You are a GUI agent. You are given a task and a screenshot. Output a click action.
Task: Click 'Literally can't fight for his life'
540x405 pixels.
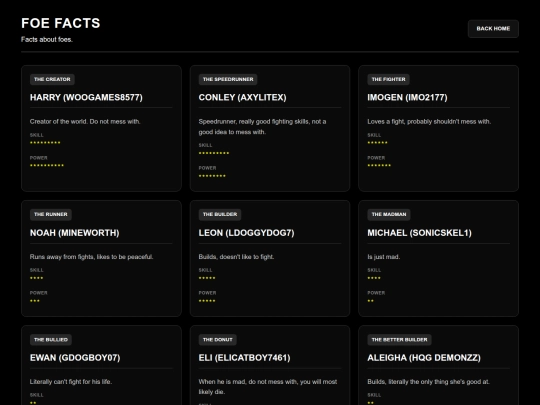71,382
